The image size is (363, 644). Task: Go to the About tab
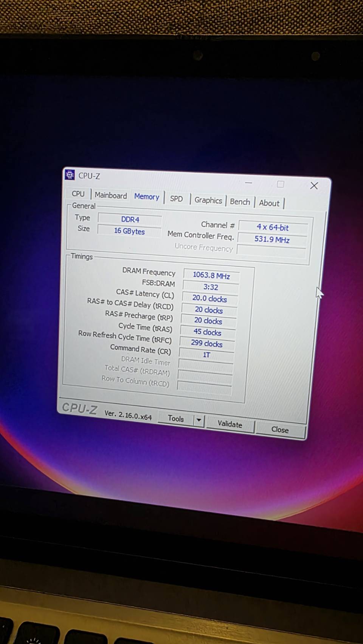269,203
